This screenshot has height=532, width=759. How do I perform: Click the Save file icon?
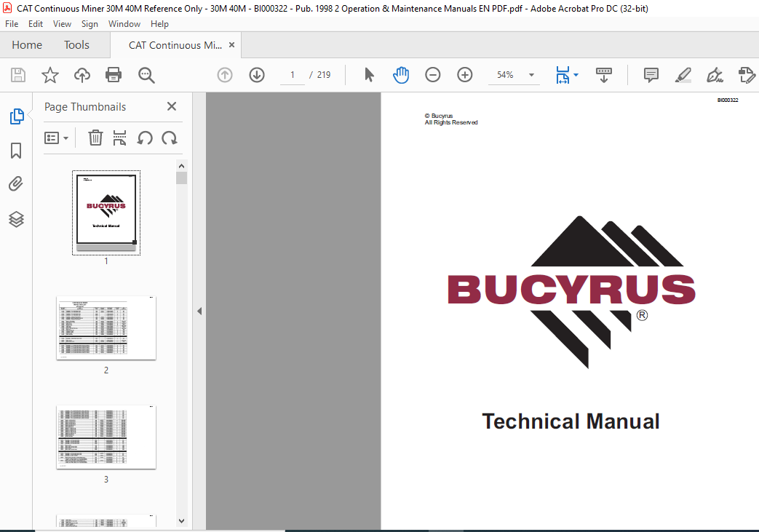pos(18,75)
